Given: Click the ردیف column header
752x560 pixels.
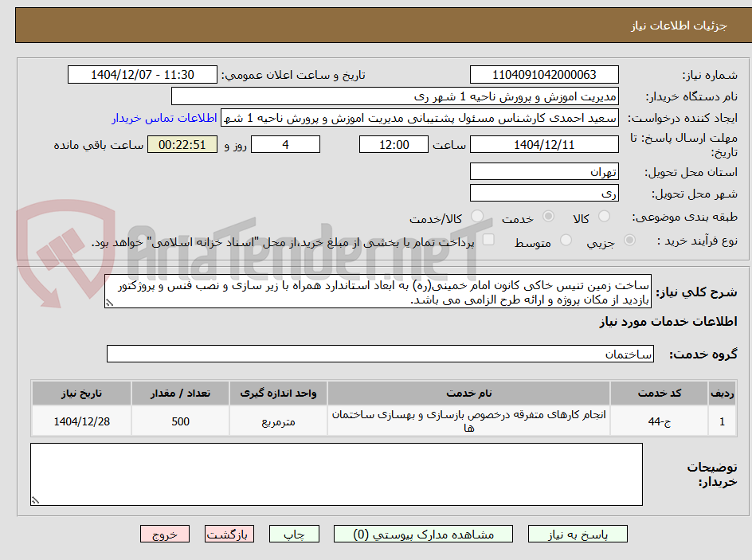Looking at the screenshot, I should coord(723,394).
